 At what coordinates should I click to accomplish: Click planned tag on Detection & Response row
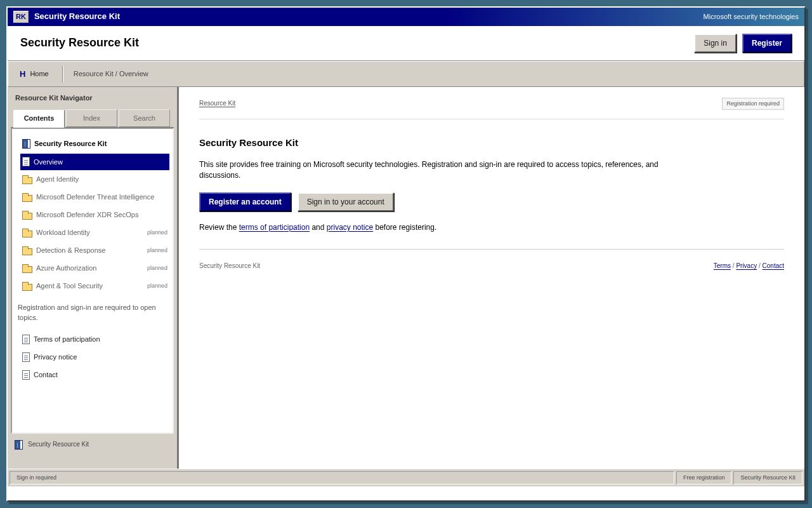pyautogui.click(x=157, y=250)
